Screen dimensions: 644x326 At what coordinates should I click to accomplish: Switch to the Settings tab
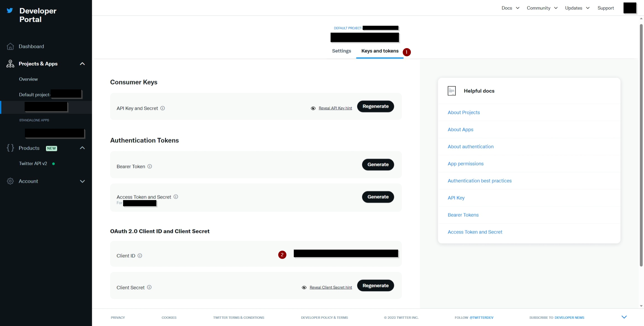[x=341, y=51]
